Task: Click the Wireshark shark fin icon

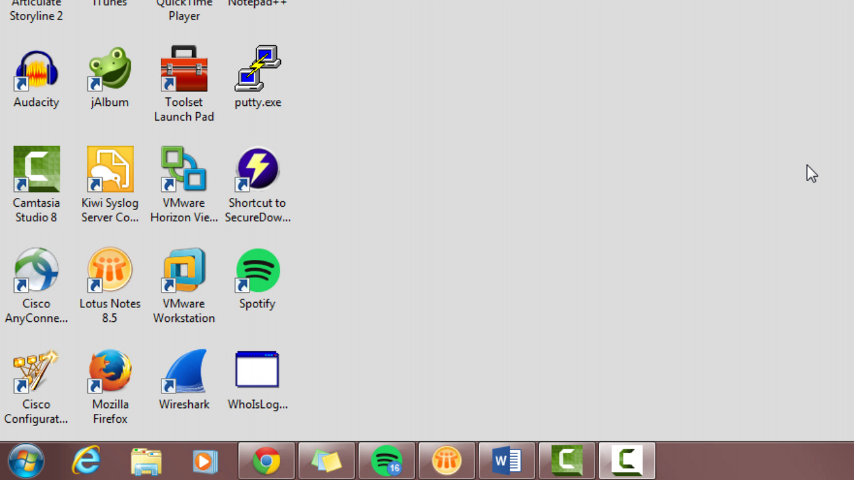Action: tap(184, 372)
